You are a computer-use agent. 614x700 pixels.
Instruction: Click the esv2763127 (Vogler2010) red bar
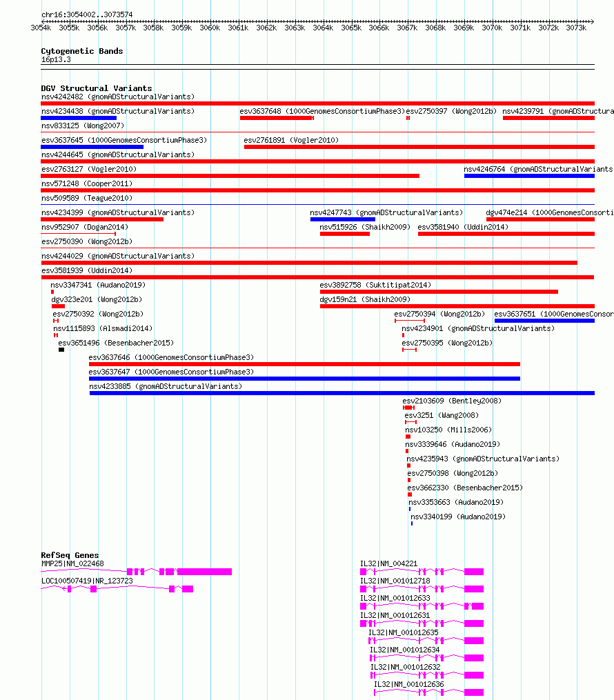click(x=230, y=176)
